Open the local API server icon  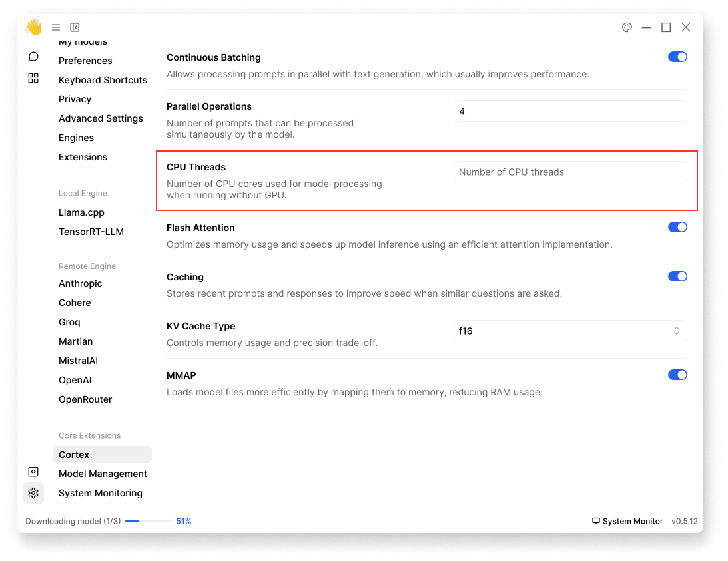(x=33, y=472)
